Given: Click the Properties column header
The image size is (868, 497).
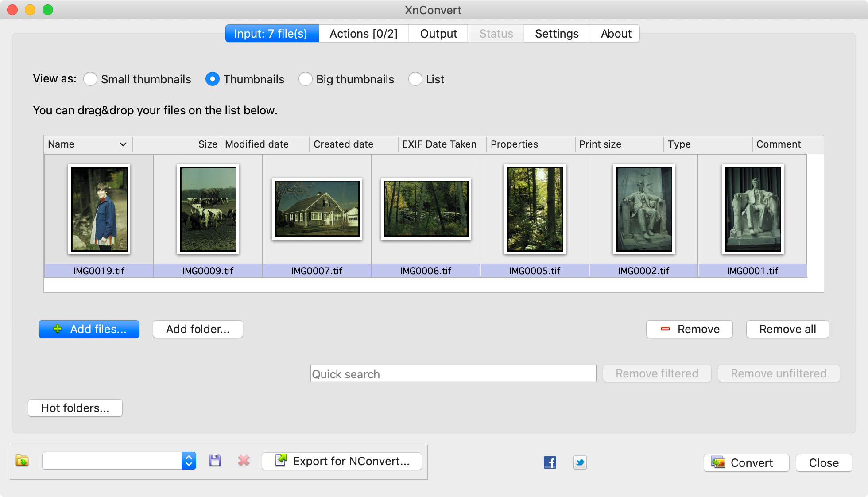Looking at the screenshot, I should click(531, 144).
